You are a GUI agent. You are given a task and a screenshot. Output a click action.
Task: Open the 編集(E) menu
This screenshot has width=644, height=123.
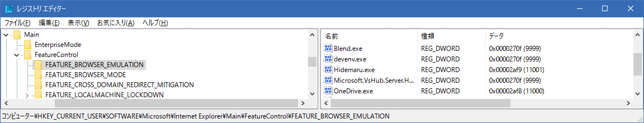click(49, 23)
